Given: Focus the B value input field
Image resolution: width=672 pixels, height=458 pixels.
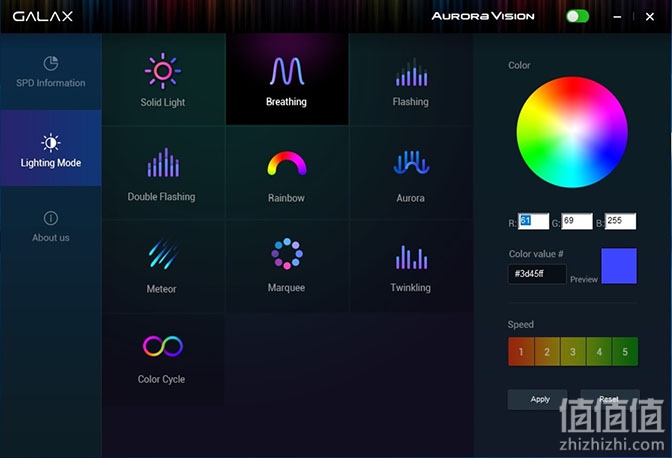Looking at the screenshot, I should (620, 221).
